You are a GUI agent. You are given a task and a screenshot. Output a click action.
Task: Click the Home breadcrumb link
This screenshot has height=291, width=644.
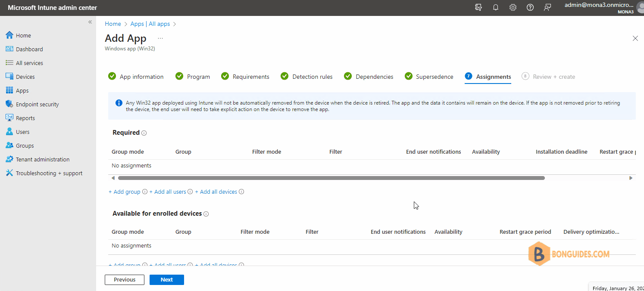click(x=113, y=24)
